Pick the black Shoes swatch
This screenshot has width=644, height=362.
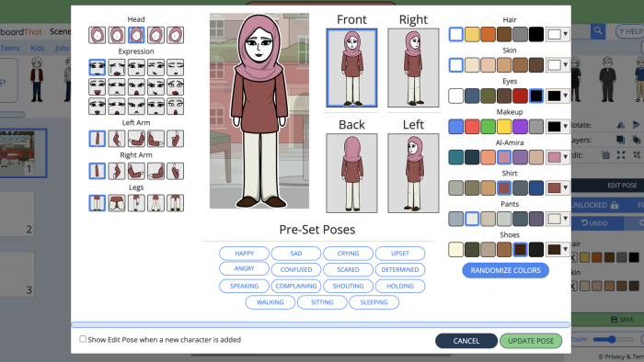536,250
